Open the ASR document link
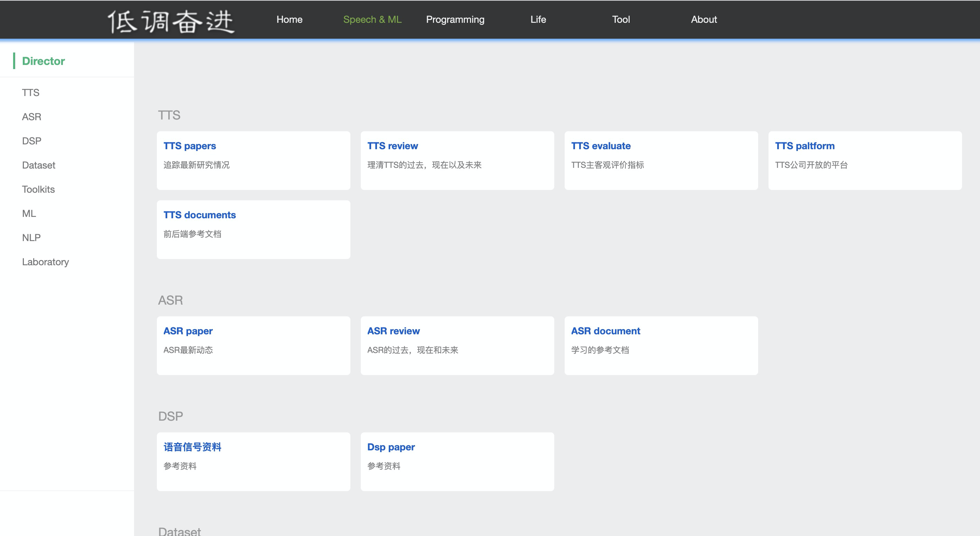This screenshot has width=980, height=536. [605, 331]
